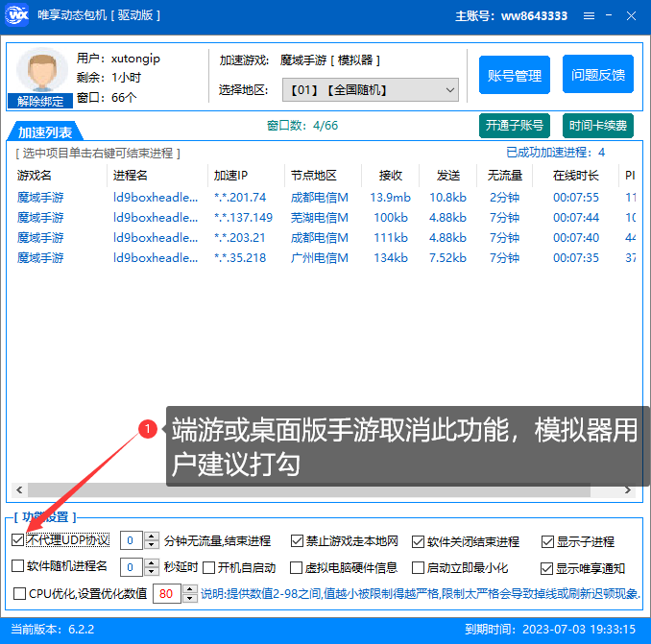Open the hamburger menu in title bar
The image size is (651, 644).
[x=589, y=15]
